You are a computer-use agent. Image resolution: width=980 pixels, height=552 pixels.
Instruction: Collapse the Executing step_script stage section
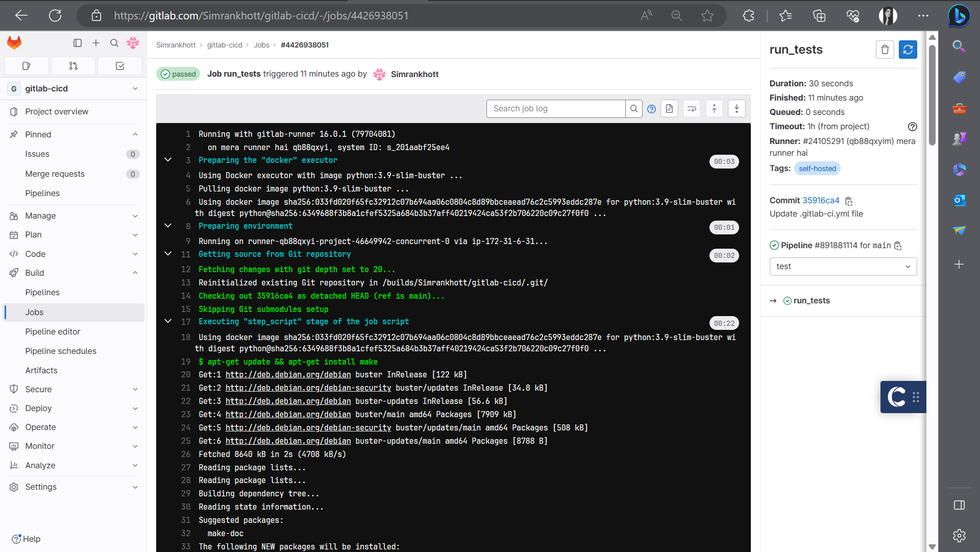[168, 321]
